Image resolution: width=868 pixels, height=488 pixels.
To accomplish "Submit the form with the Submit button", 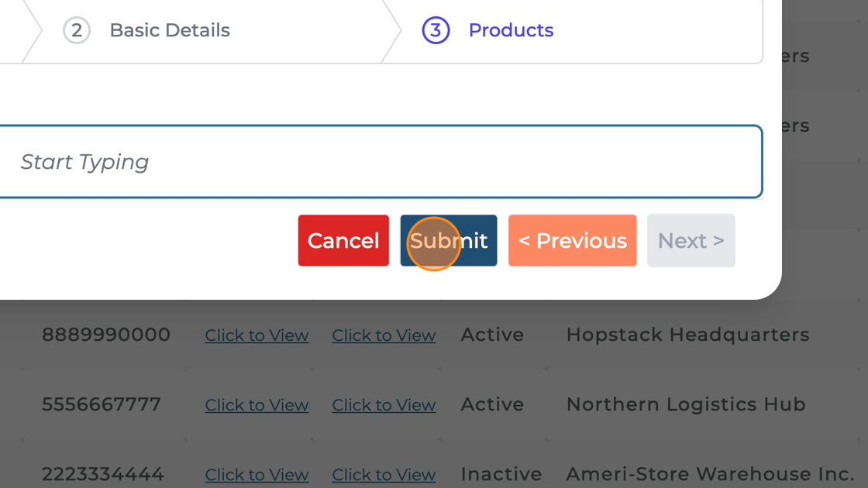I will pos(449,241).
